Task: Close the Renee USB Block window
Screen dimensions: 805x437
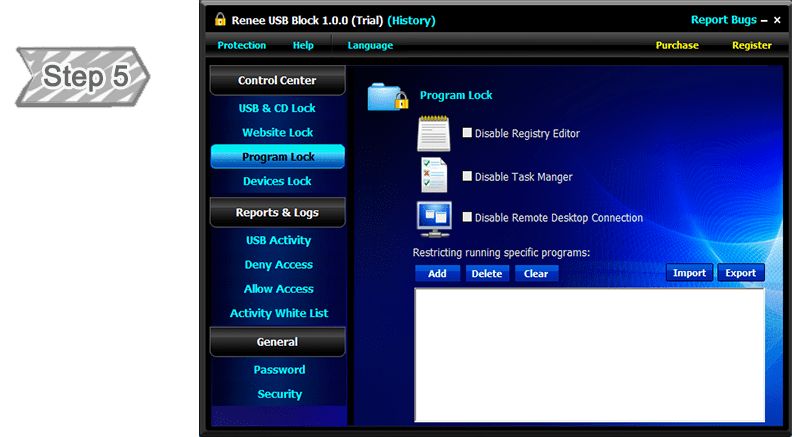Action: coord(777,20)
